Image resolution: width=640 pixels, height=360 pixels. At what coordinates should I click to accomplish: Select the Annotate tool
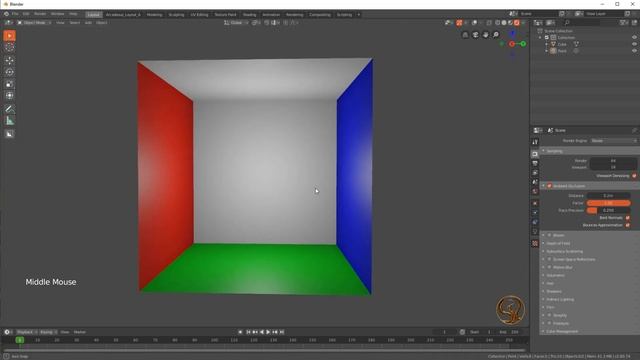(x=9, y=109)
